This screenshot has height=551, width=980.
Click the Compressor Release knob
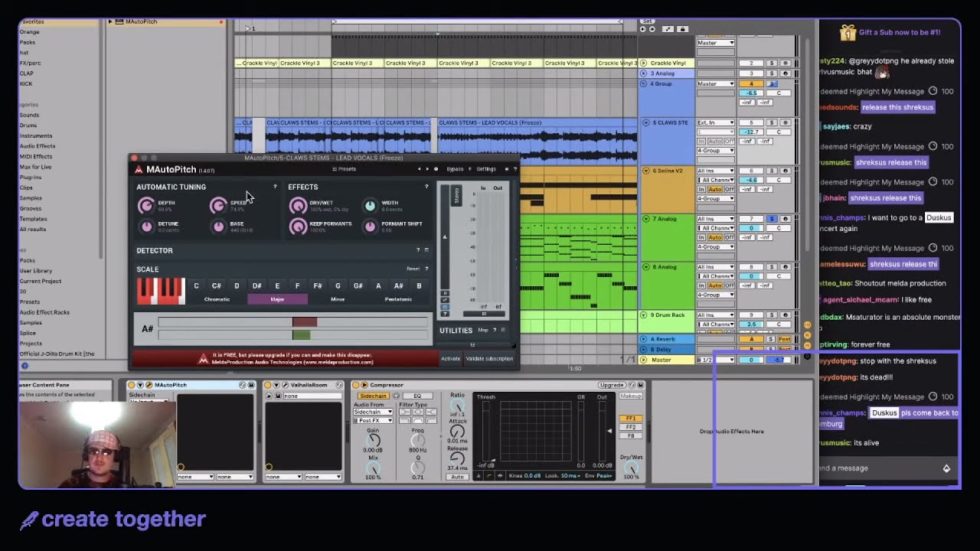coord(457,458)
